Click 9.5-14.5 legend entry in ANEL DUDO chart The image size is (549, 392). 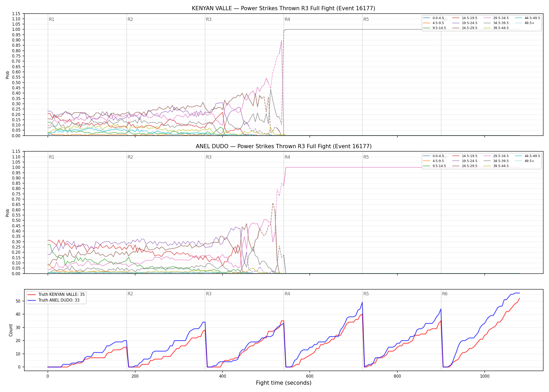[x=434, y=166]
